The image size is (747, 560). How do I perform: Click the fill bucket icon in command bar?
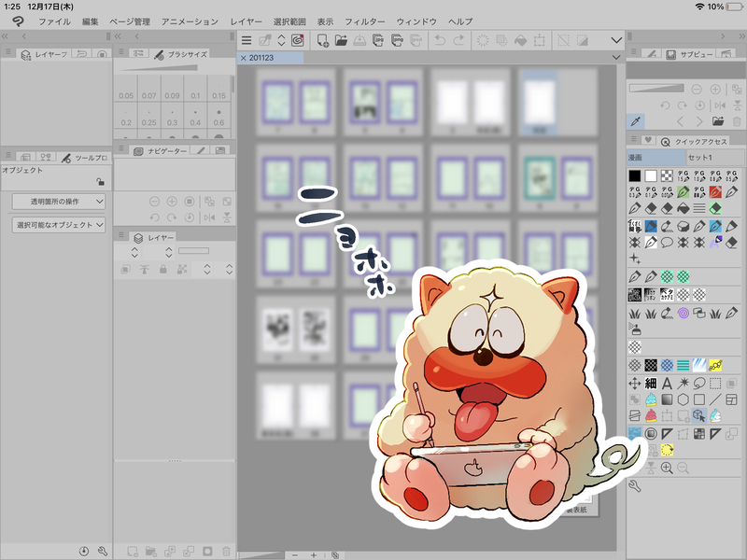coord(520,40)
